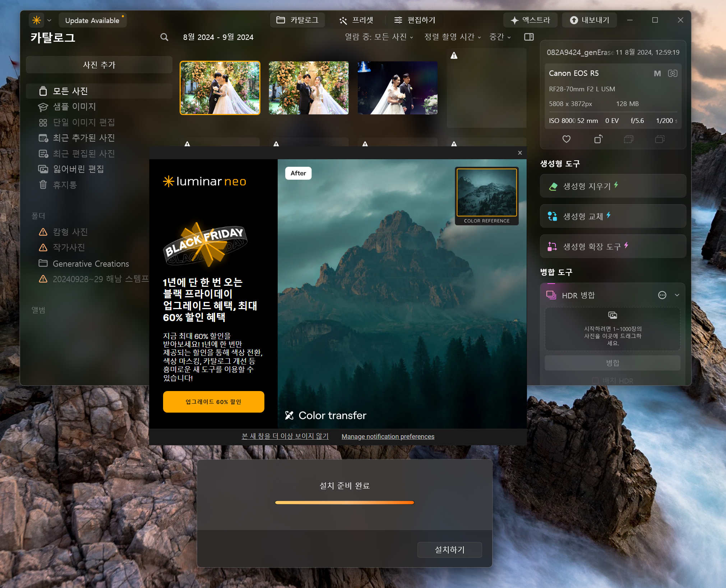This screenshot has height=588, width=726.
Task: Open the 중간 thumbnail size dropdown
Action: [x=500, y=37]
